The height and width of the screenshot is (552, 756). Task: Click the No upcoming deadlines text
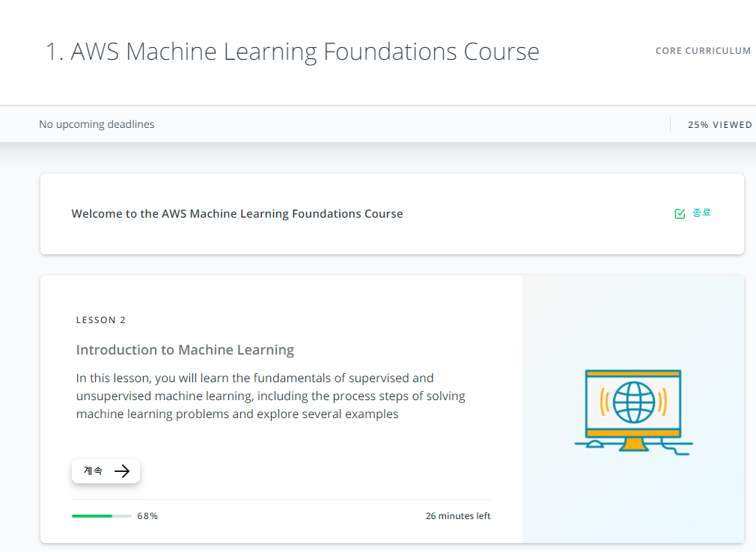(97, 124)
